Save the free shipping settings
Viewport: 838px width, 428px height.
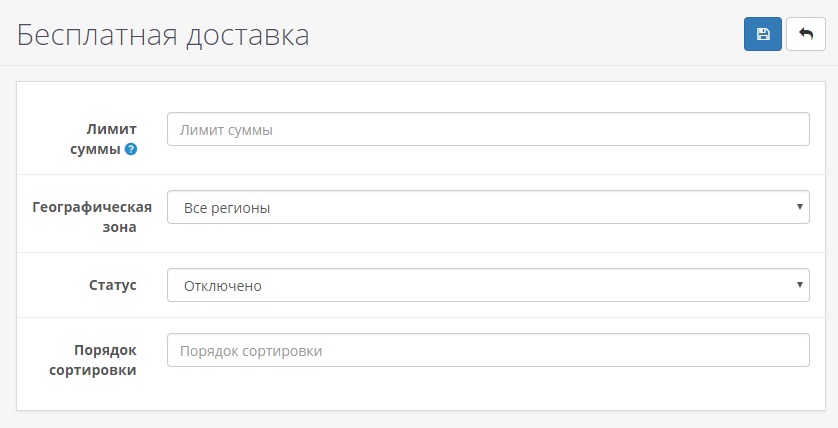763,34
